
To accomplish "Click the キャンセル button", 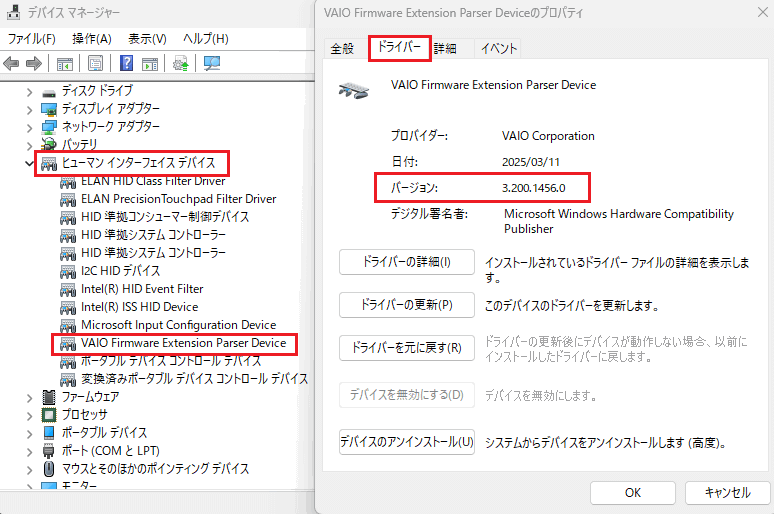I will pyautogui.click(x=728, y=493).
